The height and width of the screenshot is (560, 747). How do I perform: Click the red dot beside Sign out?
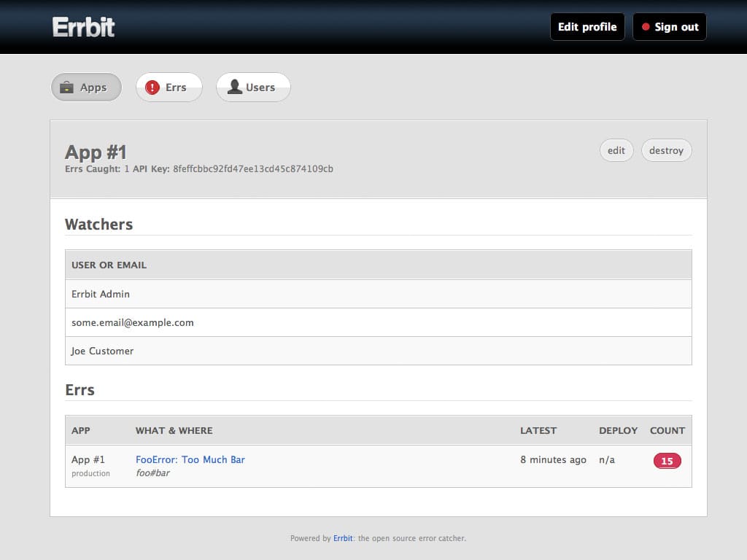646,27
